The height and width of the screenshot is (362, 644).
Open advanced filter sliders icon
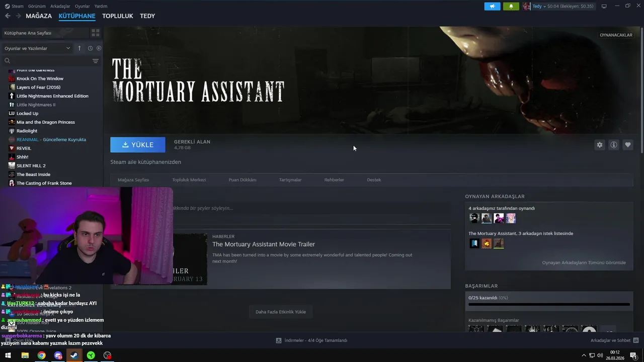click(x=96, y=61)
